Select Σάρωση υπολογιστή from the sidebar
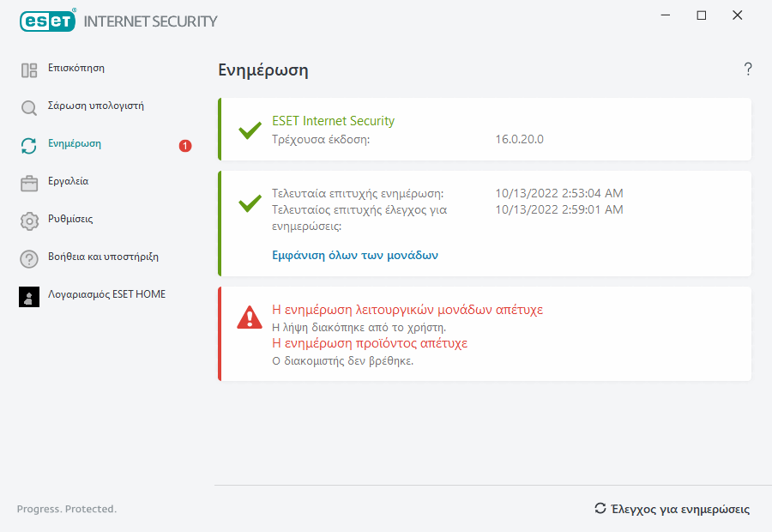This screenshot has height=532, width=772. click(96, 106)
